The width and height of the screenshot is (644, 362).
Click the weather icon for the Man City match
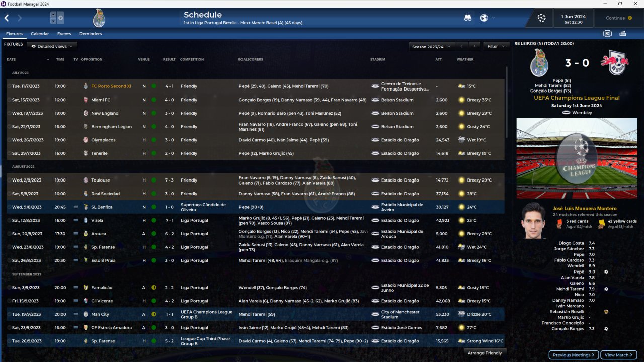(461, 314)
